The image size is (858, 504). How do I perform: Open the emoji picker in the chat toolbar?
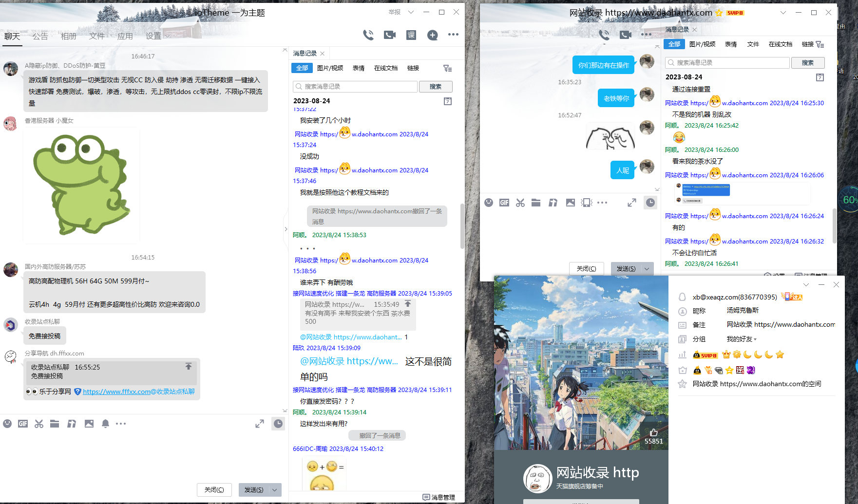pos(7,424)
